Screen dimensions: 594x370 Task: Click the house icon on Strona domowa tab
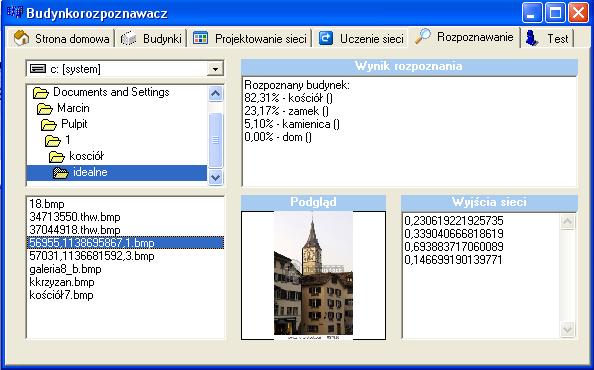click(21, 38)
